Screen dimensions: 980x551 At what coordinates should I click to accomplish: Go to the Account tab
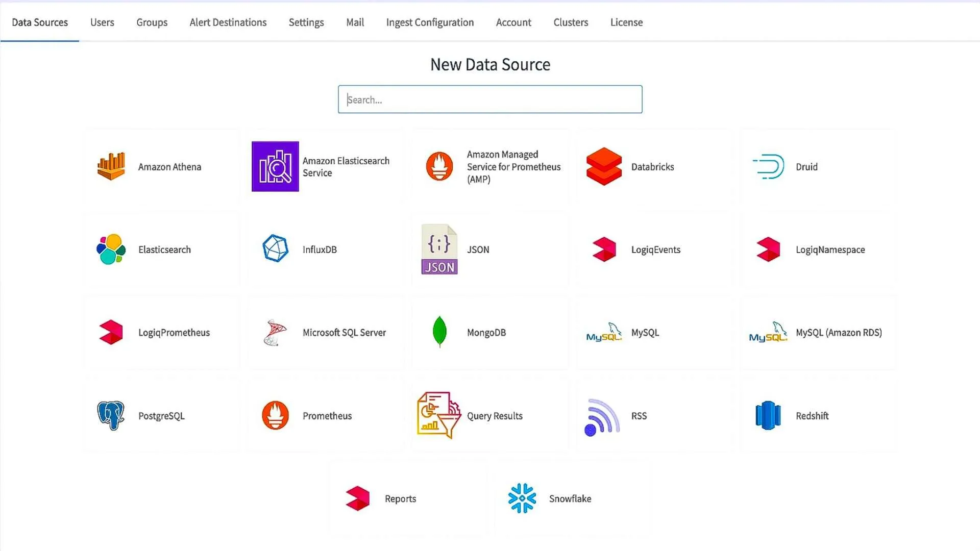513,22
